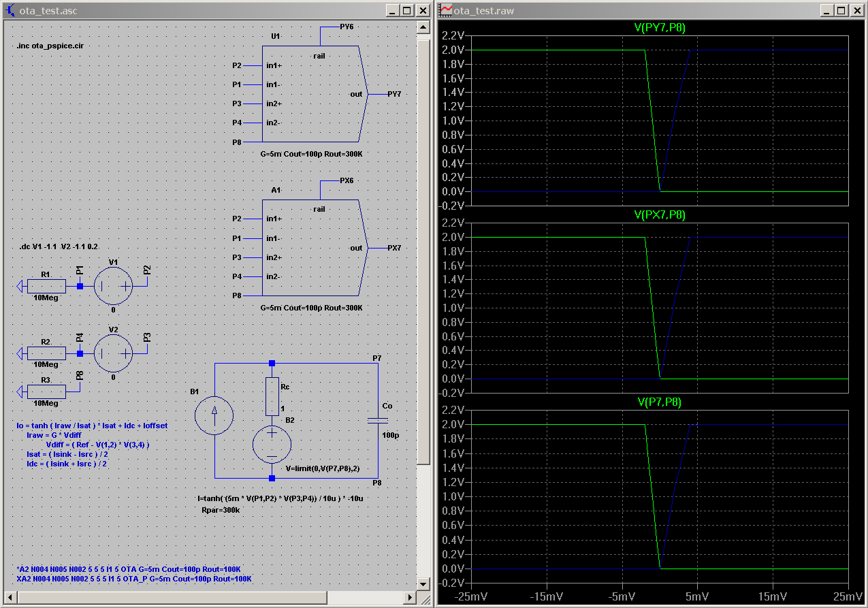Click the 100p value of capacitor Co
This screenshot has height=608, width=868.
[390, 434]
